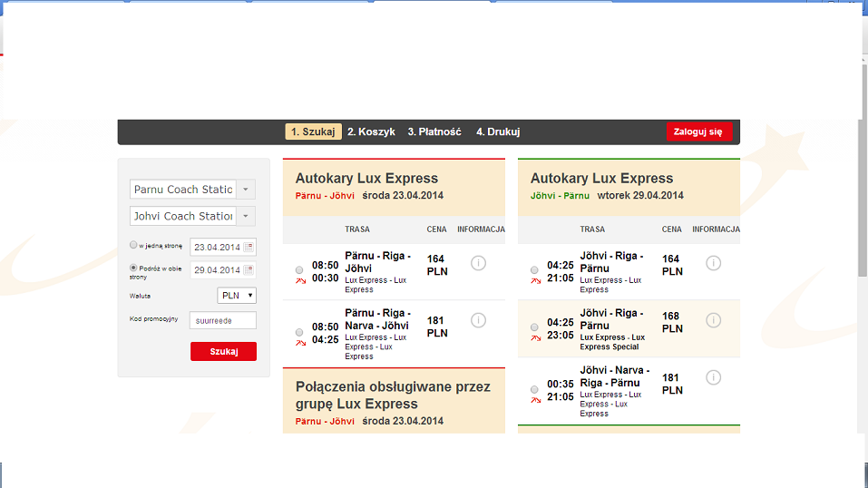Click the '164 PLN' price of Pärnu - Riga - Jõhvi
Viewport: 868px width, 488px height.
[x=437, y=266]
